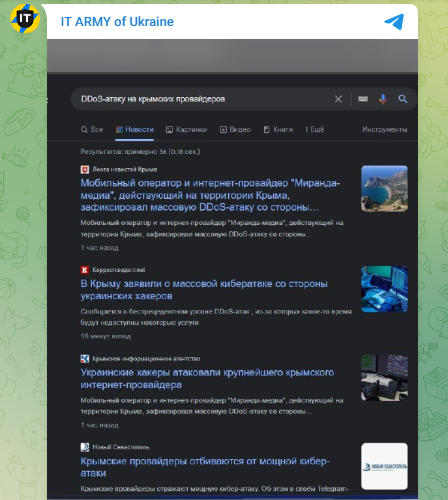Switch to the Все search tab
The width and height of the screenshot is (448, 500).
[x=92, y=130]
